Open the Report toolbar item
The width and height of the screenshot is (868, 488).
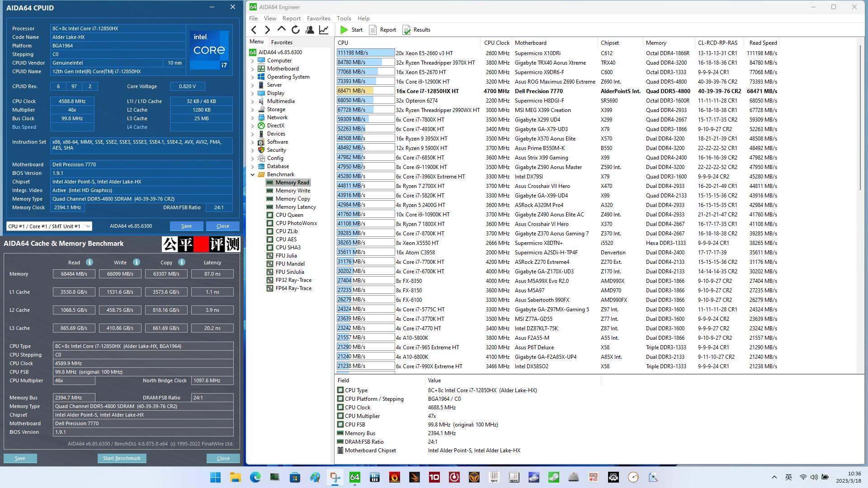click(382, 30)
